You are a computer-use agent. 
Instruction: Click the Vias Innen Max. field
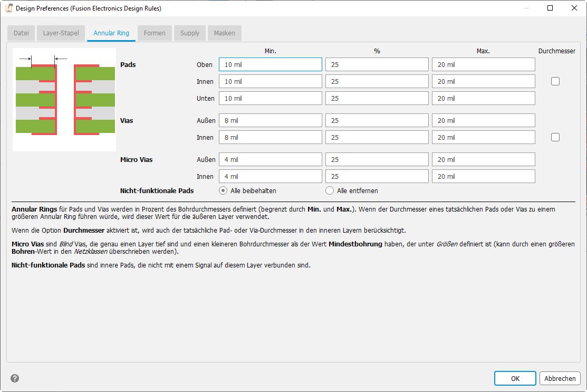(x=483, y=137)
